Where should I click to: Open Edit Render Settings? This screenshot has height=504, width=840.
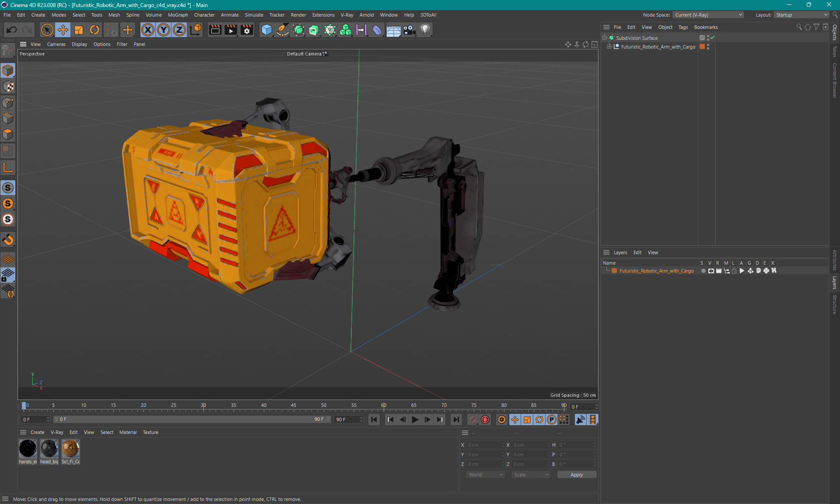247,30
